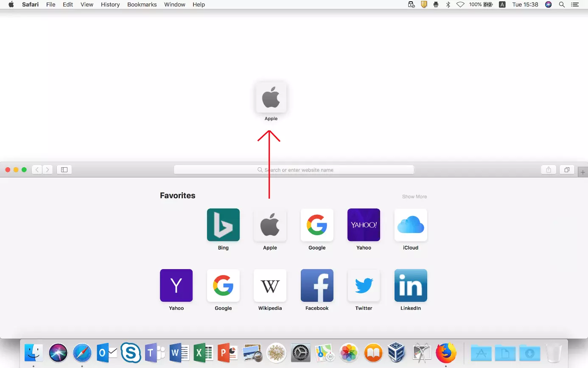Focus the Search or enter website name field
This screenshot has height=368, width=588.
pos(294,170)
